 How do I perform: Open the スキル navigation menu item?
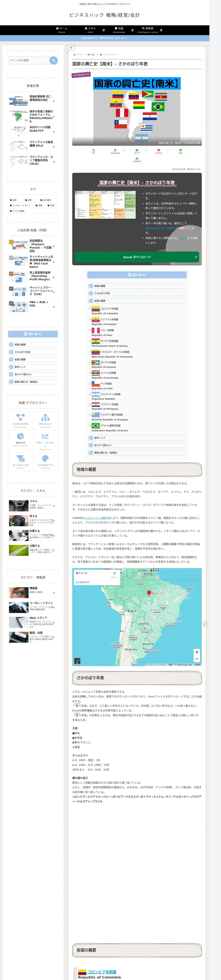coord(90,30)
